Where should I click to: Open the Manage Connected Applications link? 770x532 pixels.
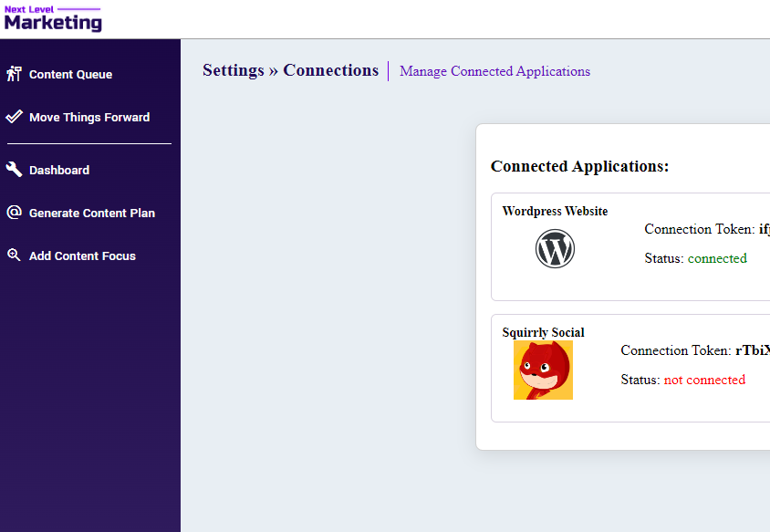point(494,71)
